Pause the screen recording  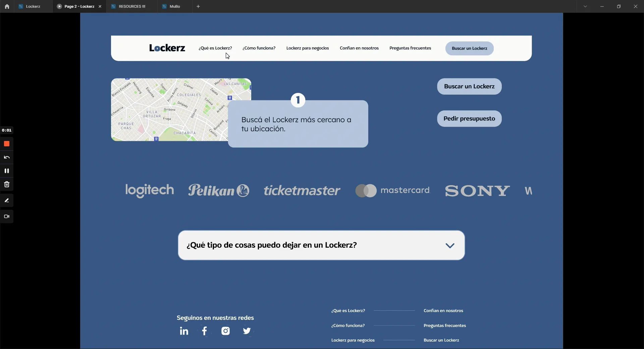click(x=7, y=171)
